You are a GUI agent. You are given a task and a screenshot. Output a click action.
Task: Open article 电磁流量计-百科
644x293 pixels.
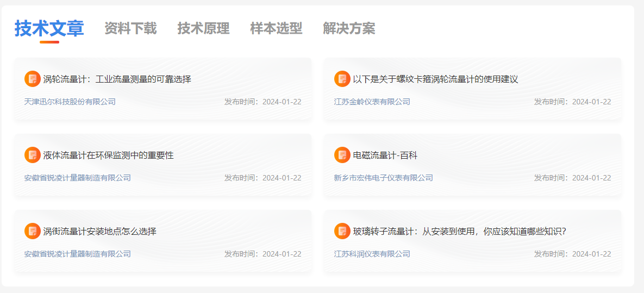385,155
